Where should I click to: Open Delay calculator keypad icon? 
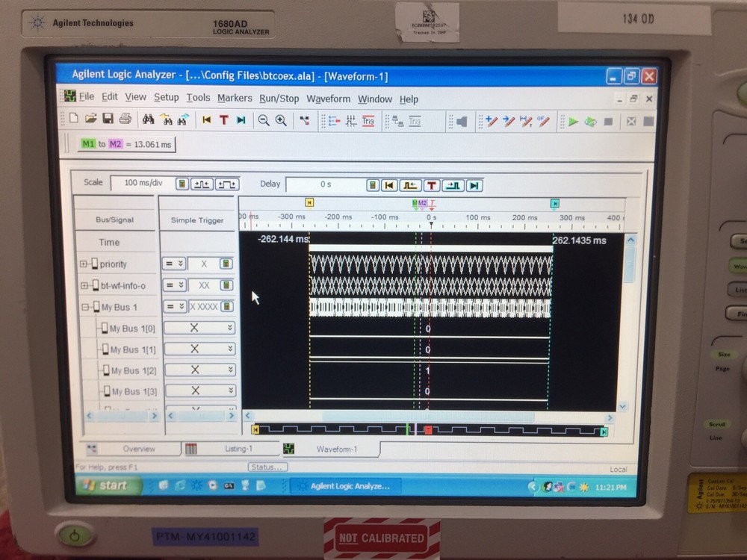pos(373,185)
